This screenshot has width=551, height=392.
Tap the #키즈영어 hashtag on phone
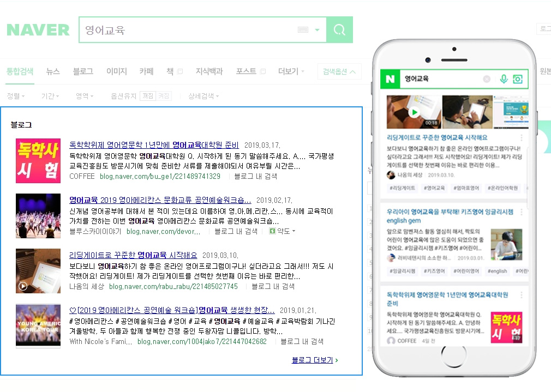point(434,271)
